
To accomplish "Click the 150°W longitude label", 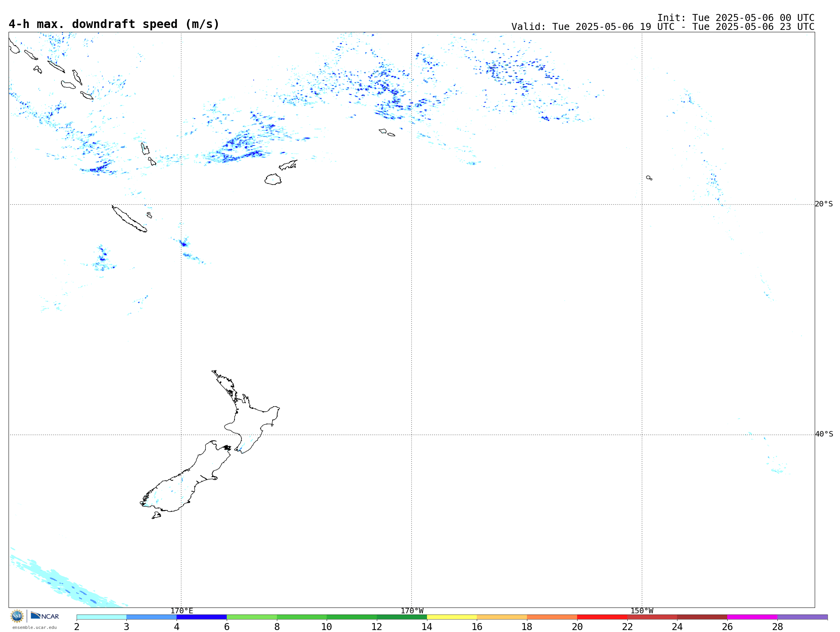I will (642, 611).
